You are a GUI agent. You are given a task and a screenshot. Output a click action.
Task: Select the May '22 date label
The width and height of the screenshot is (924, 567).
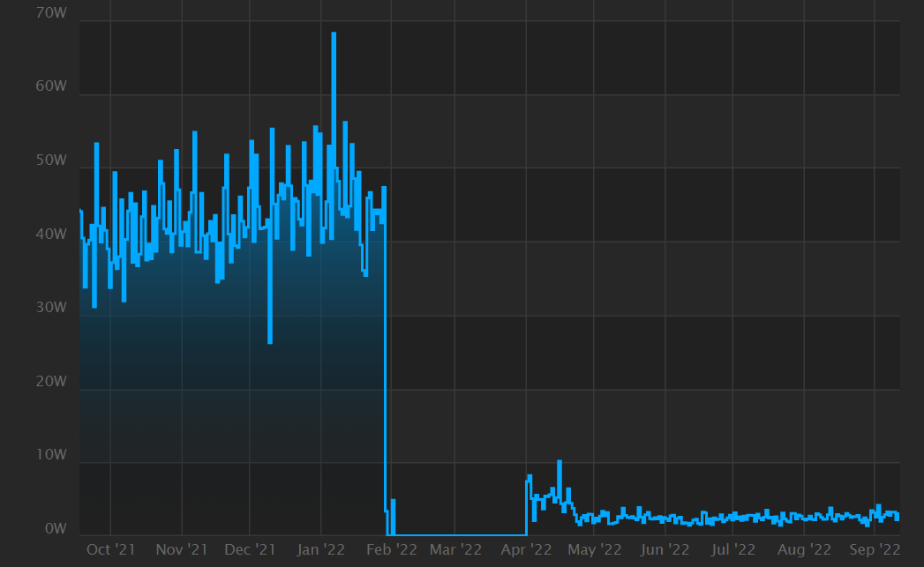[x=594, y=549]
